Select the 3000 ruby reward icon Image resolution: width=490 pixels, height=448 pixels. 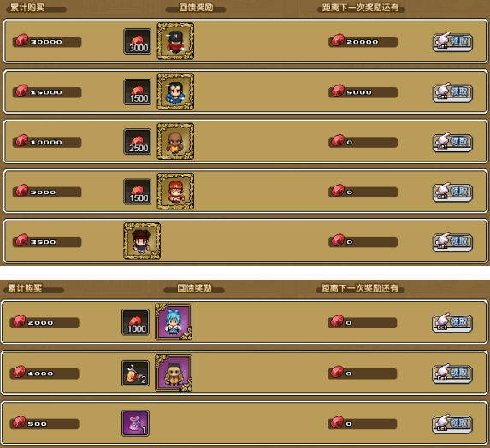[137, 42]
